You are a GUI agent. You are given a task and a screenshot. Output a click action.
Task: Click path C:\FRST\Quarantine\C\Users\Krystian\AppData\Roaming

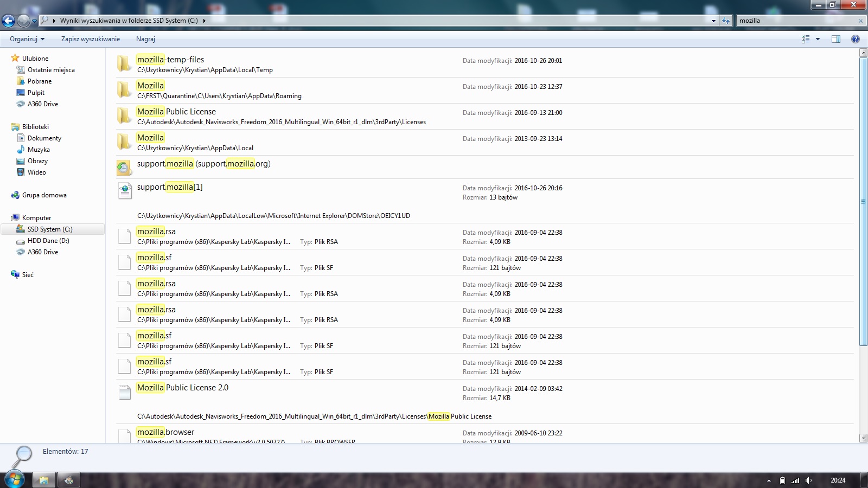[219, 96]
